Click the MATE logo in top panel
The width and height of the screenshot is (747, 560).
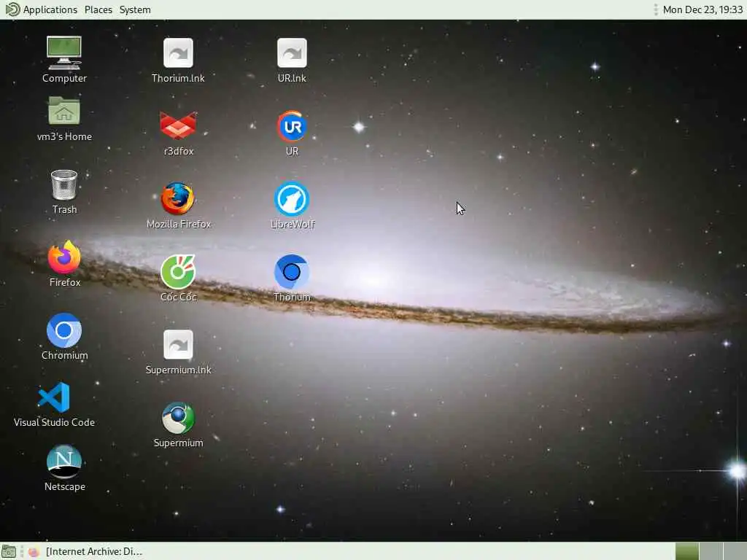(x=12, y=9)
